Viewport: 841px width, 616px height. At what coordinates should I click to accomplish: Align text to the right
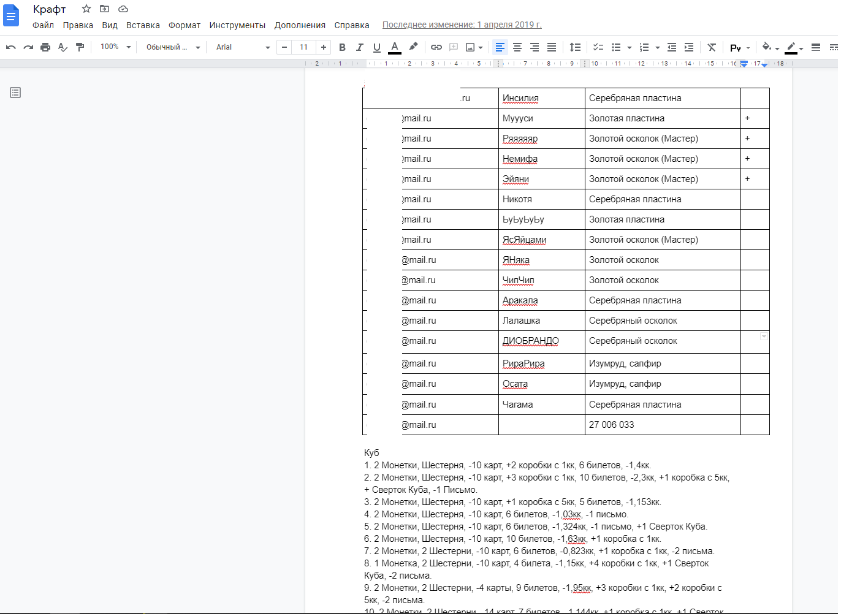click(x=535, y=47)
